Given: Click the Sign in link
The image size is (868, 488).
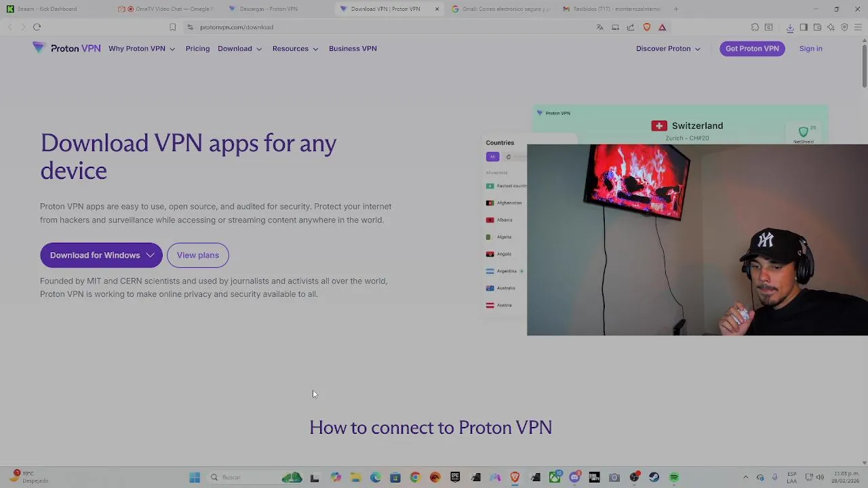Looking at the screenshot, I should click(810, 49).
